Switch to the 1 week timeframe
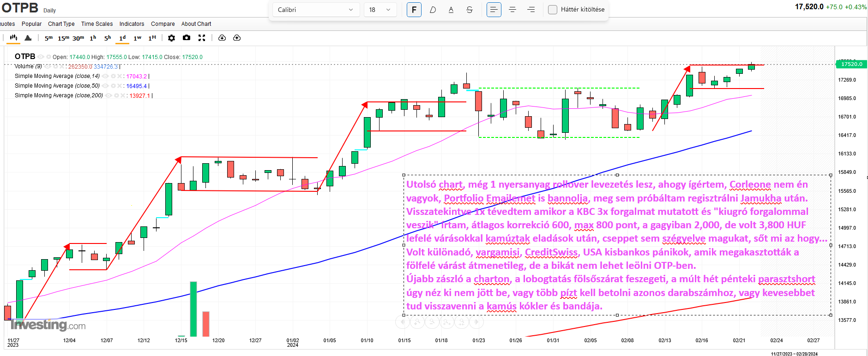This screenshot has width=868, height=356. pos(137,38)
